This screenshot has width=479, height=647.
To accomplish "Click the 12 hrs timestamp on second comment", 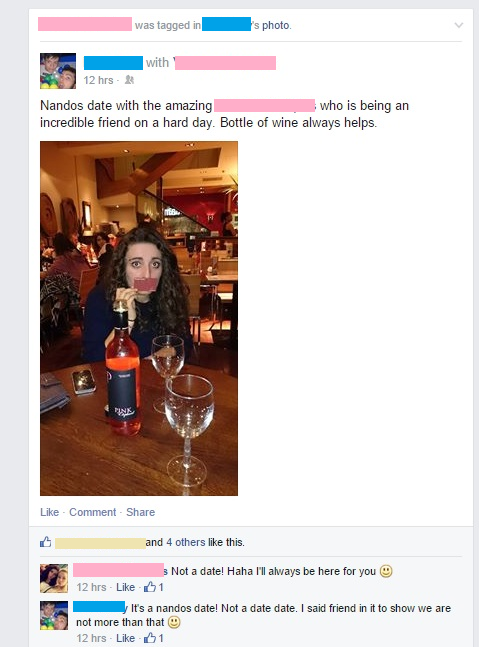I will 91,638.
